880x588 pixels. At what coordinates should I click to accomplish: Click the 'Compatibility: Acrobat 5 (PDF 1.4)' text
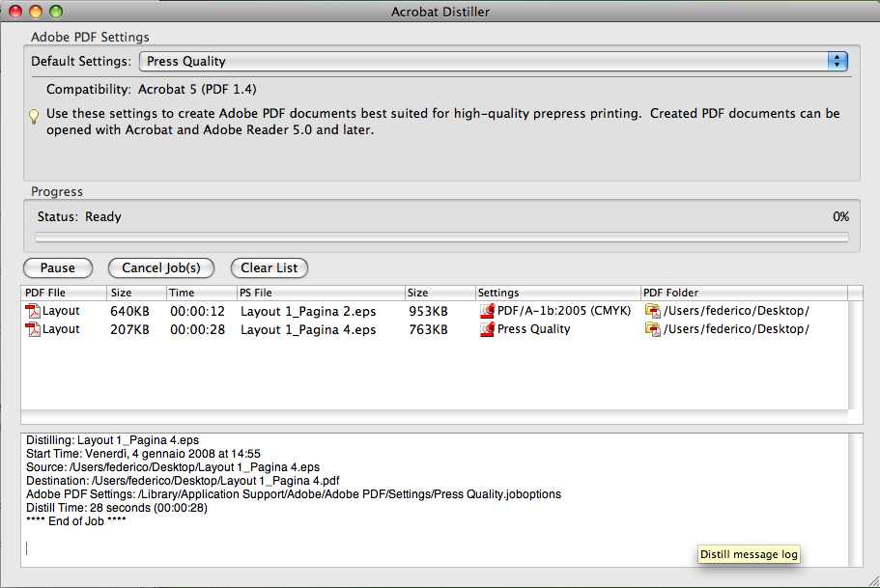coord(151,89)
